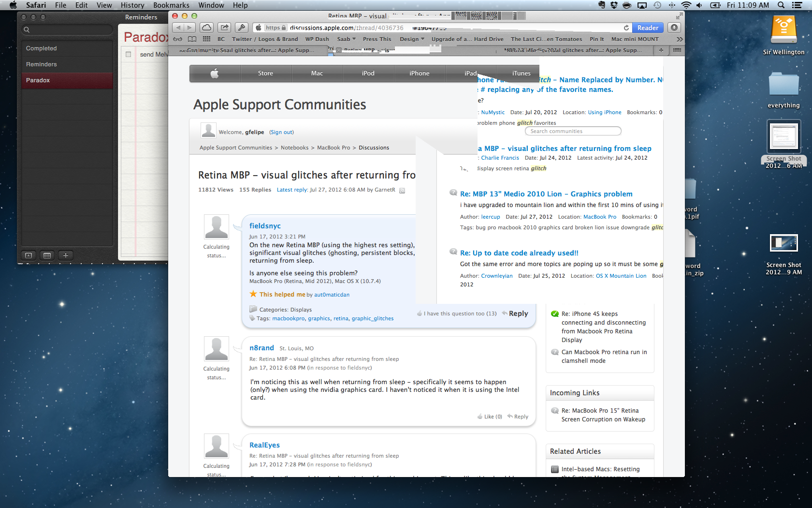Viewport: 812px width, 508px height.
Task: Open Spotlight search magnifier
Action: 781,5
